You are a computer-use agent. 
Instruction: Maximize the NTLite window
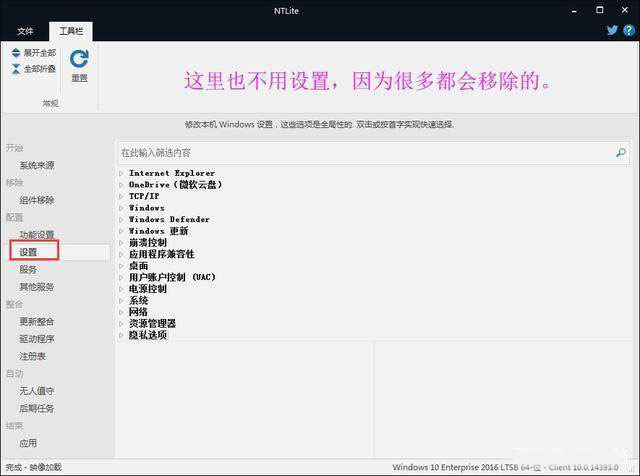(600, 10)
